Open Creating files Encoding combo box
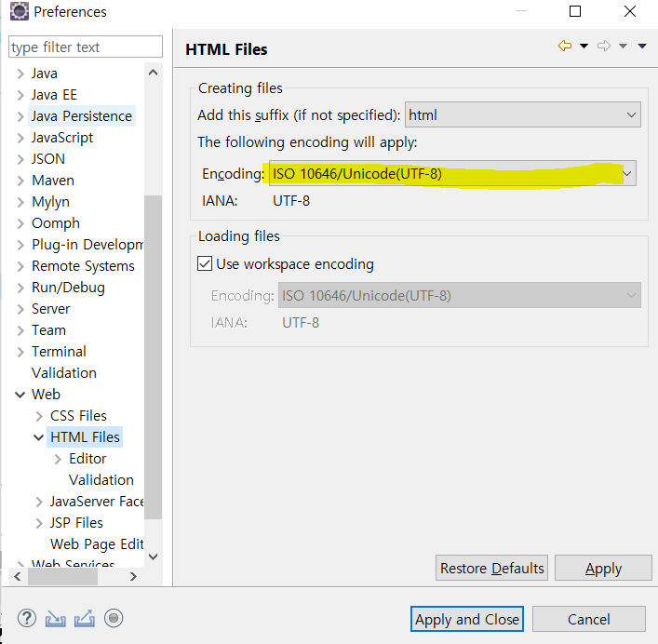The image size is (658, 644). (452, 173)
